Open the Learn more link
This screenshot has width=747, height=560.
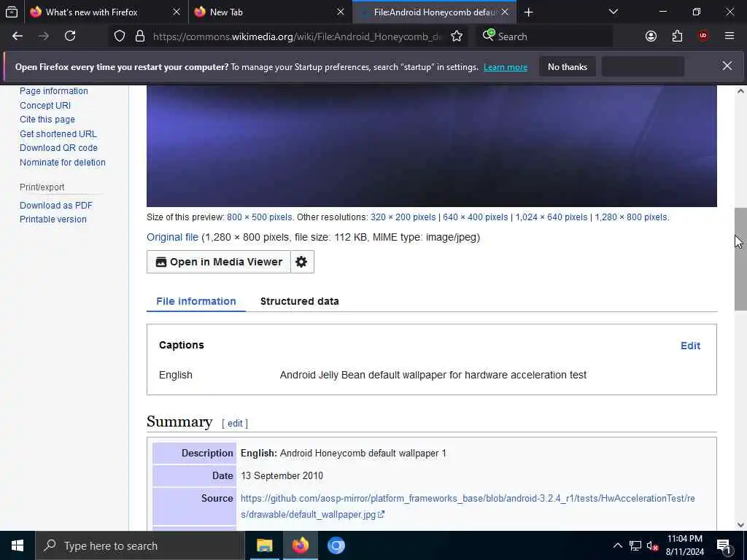(506, 67)
